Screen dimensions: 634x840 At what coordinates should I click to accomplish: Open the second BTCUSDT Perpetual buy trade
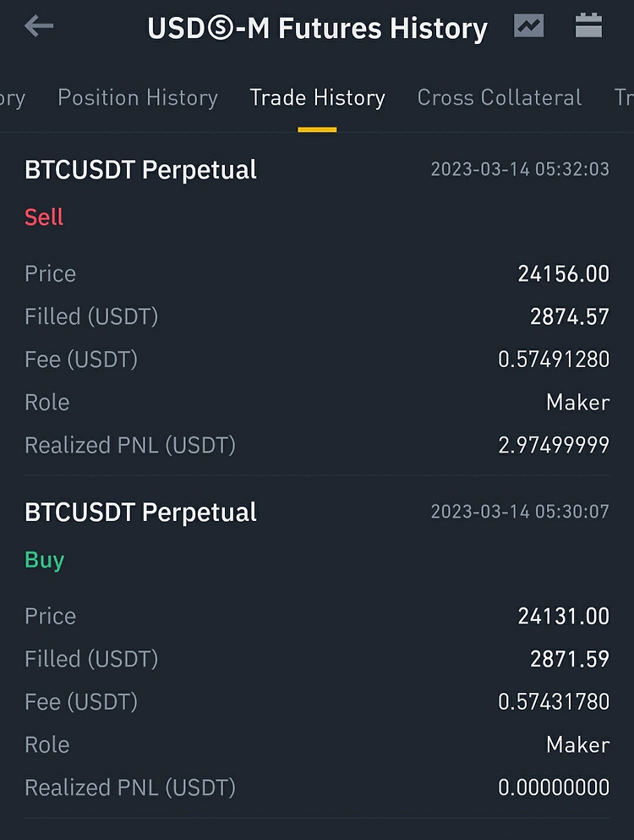[x=317, y=646]
